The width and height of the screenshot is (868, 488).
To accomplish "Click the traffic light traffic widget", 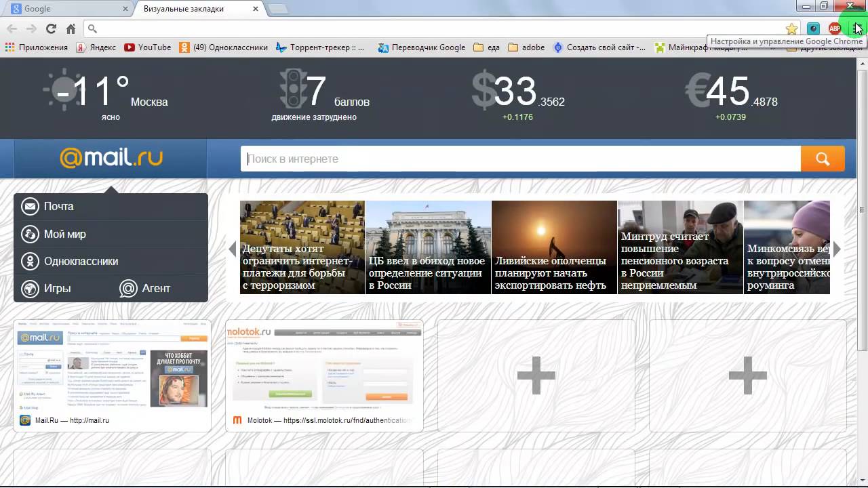I will [x=321, y=96].
